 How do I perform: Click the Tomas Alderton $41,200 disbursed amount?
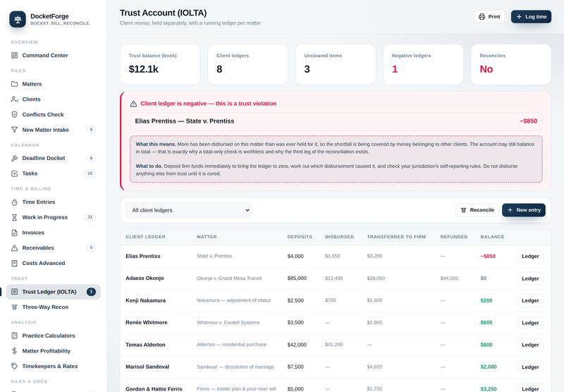[x=333, y=345]
